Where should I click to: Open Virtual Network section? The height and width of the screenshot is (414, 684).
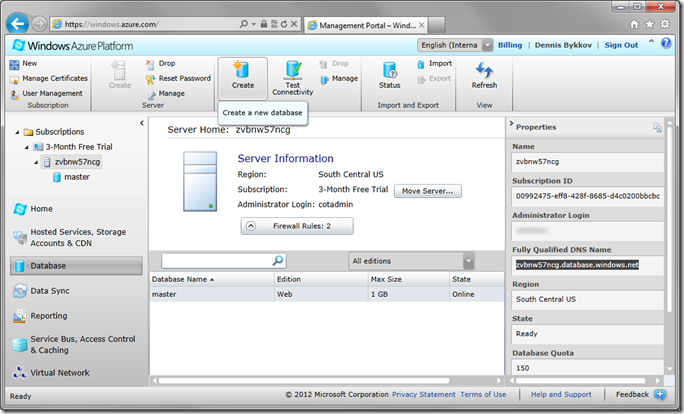pos(51,373)
